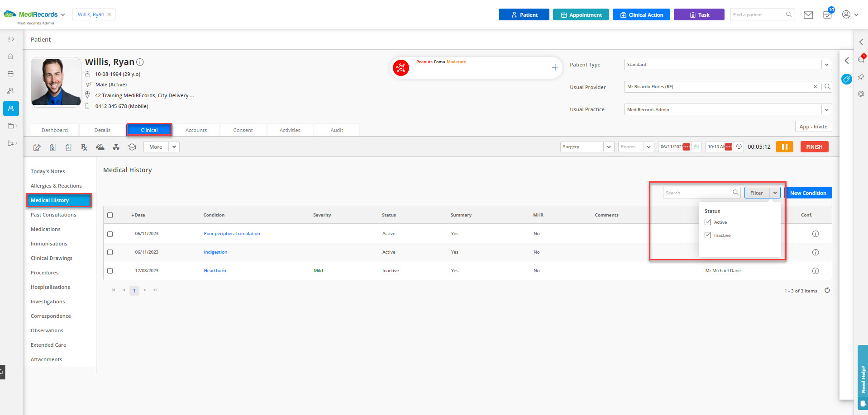Open the clock time picker icon
Viewport: 868px width, 415px height.
739,147
